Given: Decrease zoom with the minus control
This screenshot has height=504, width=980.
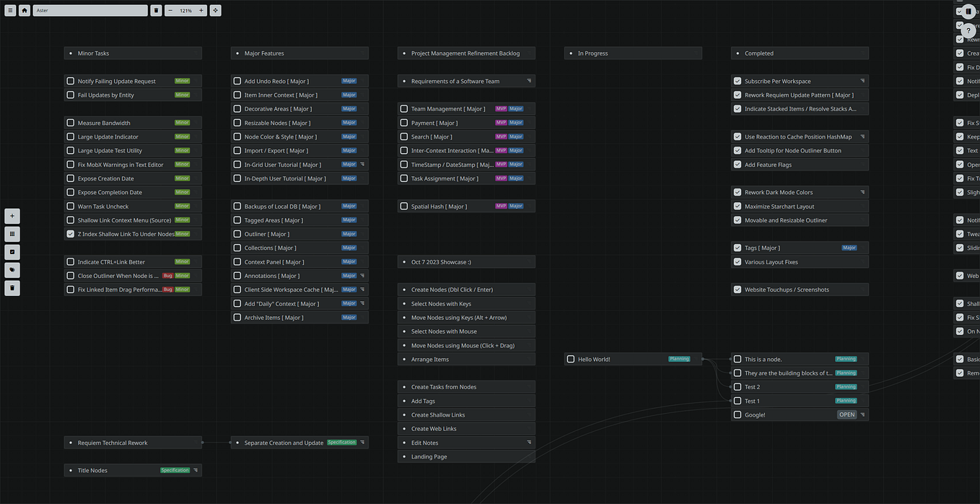Looking at the screenshot, I should (170, 10).
